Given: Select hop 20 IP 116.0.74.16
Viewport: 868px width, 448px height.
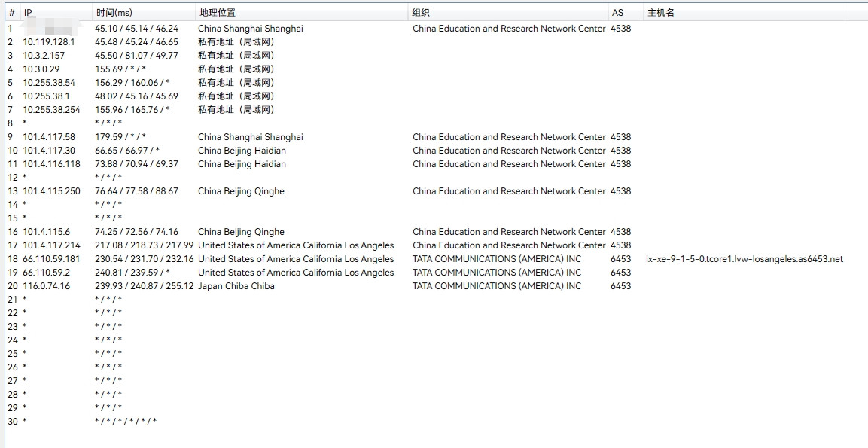Looking at the screenshot, I should tap(46, 286).
